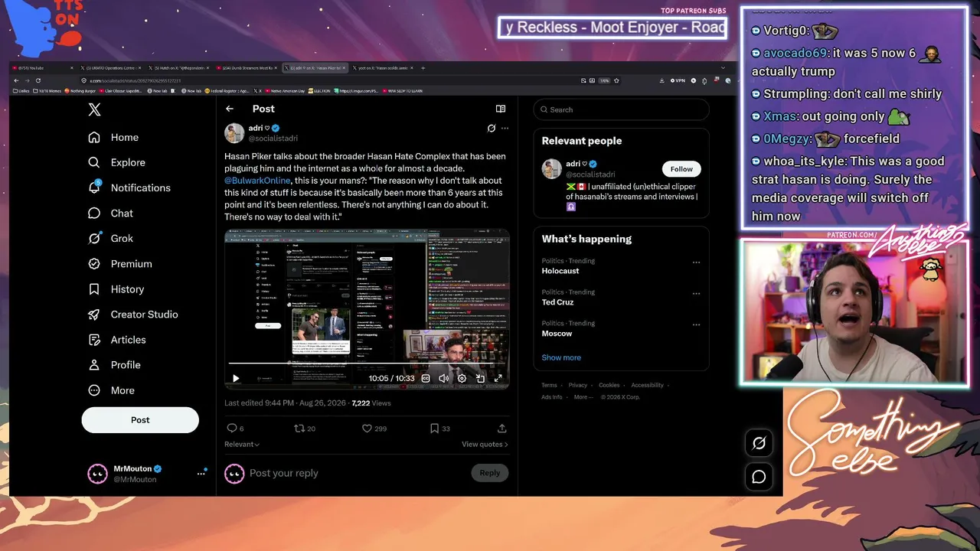Reload the page in the browser
The width and height of the screenshot is (980, 551).
pos(38,80)
